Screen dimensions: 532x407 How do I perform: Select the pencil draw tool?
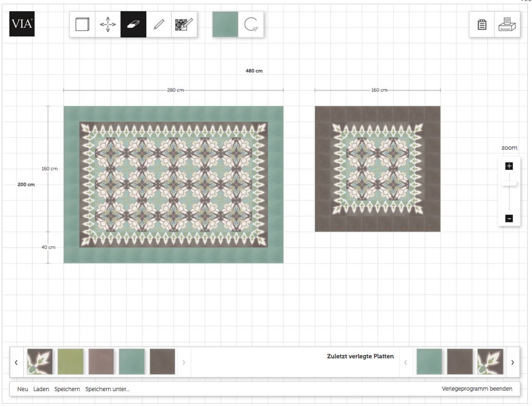(x=159, y=25)
